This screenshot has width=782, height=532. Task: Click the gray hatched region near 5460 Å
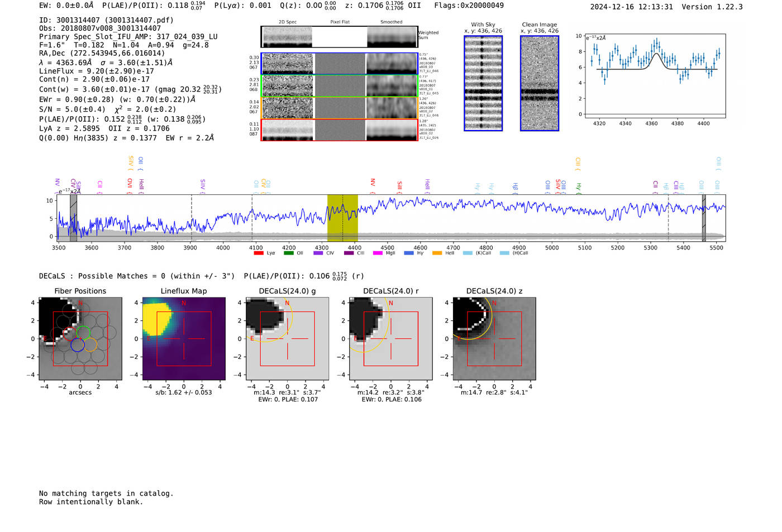[x=704, y=218]
